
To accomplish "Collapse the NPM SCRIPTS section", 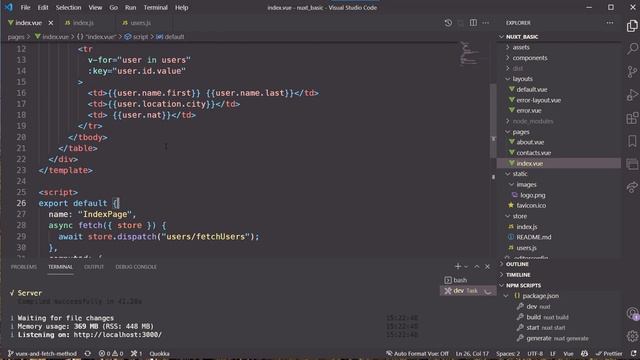I will (x=559, y=285).
